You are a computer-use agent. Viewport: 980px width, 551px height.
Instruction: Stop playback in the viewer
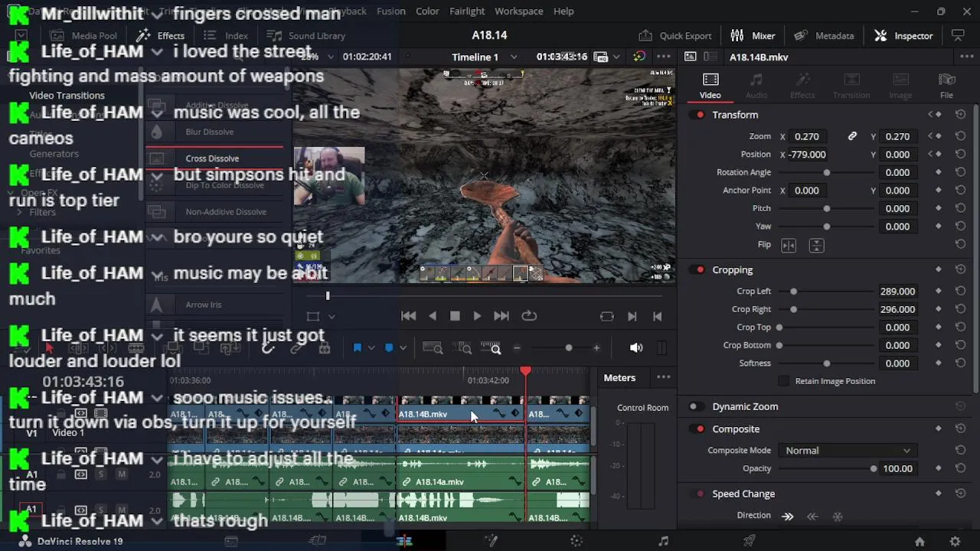455,316
